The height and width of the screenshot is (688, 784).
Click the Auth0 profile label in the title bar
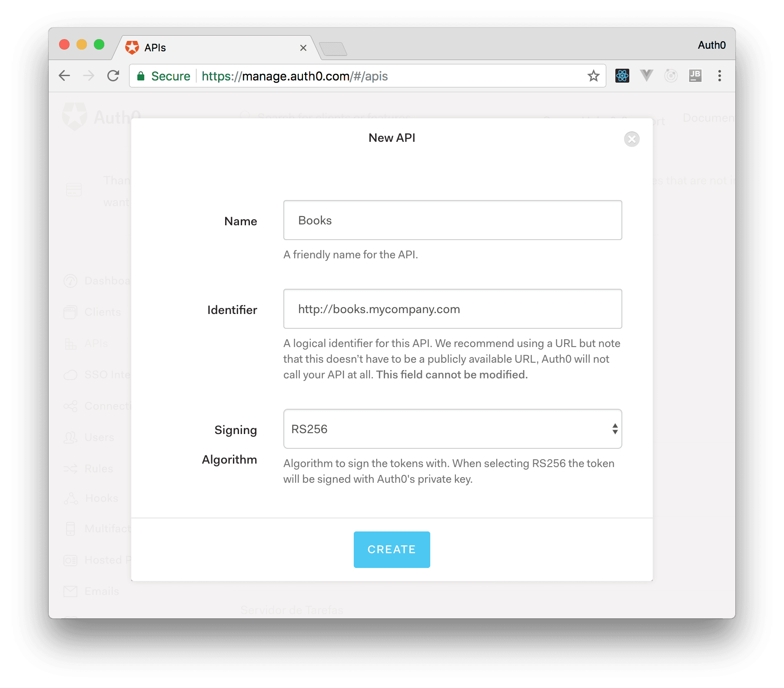[x=711, y=45]
